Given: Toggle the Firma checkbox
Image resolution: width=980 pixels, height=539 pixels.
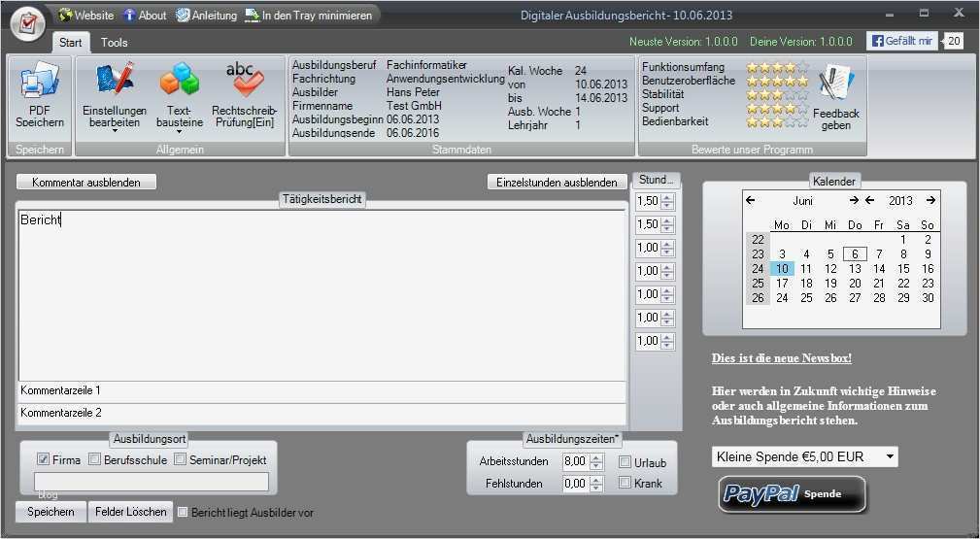Looking at the screenshot, I should pyautogui.click(x=43, y=459).
